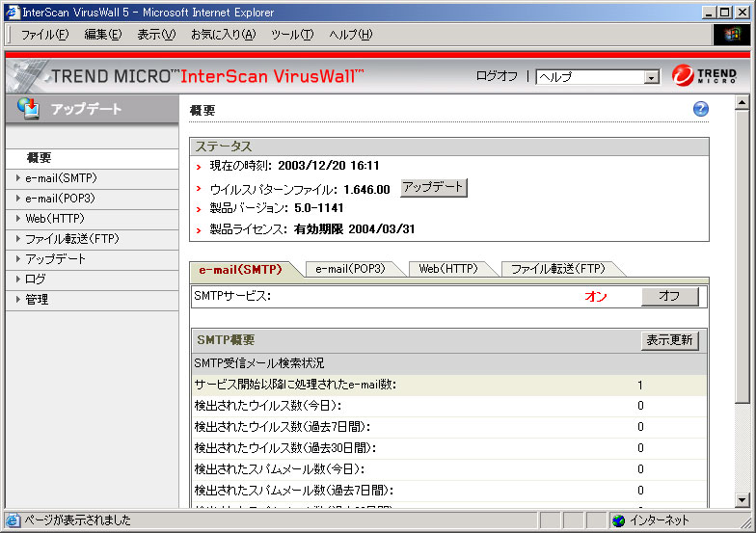Click the scrollbar up arrow
Viewport: 756px width, 533px height.
[x=742, y=102]
